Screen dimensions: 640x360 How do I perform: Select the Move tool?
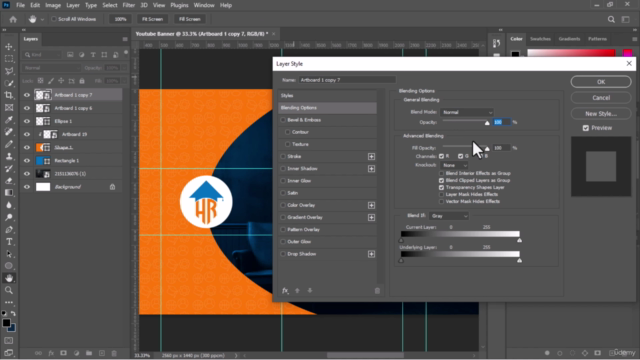[x=9, y=47]
